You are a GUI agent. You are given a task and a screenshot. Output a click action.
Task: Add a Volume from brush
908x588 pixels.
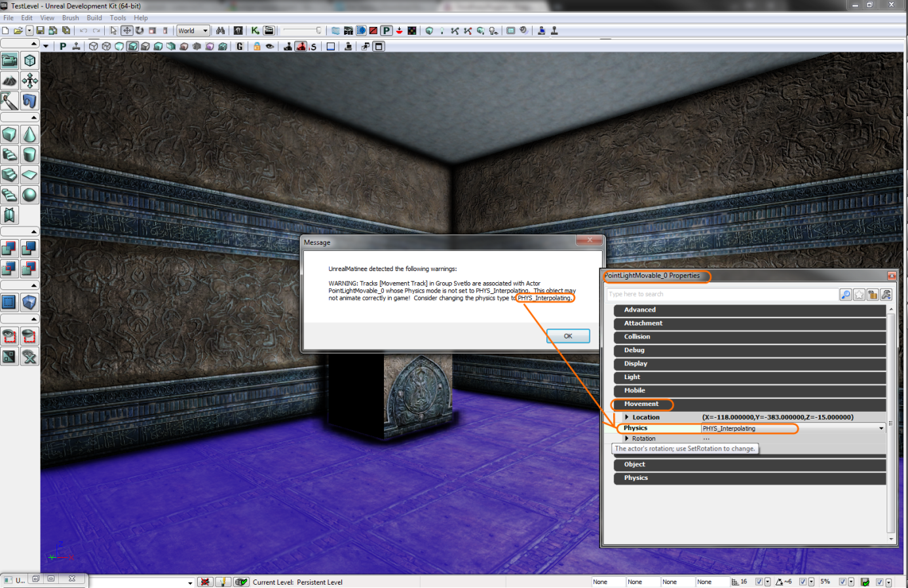click(30, 303)
